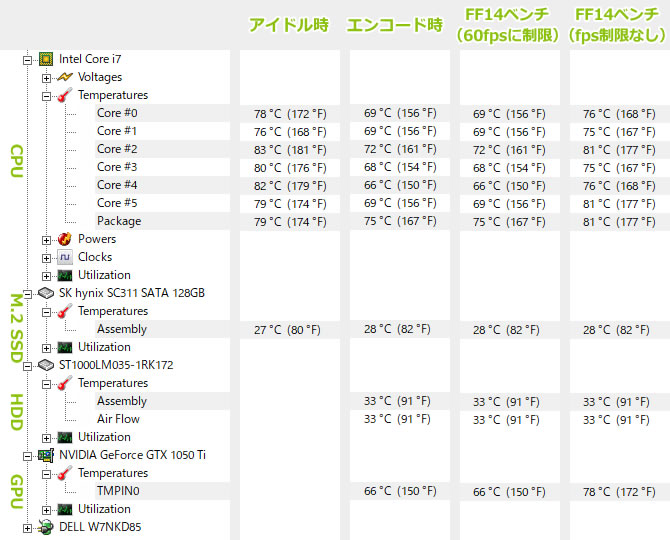Select the Air Flow row
This screenshot has height=540, width=670.
pos(162,419)
